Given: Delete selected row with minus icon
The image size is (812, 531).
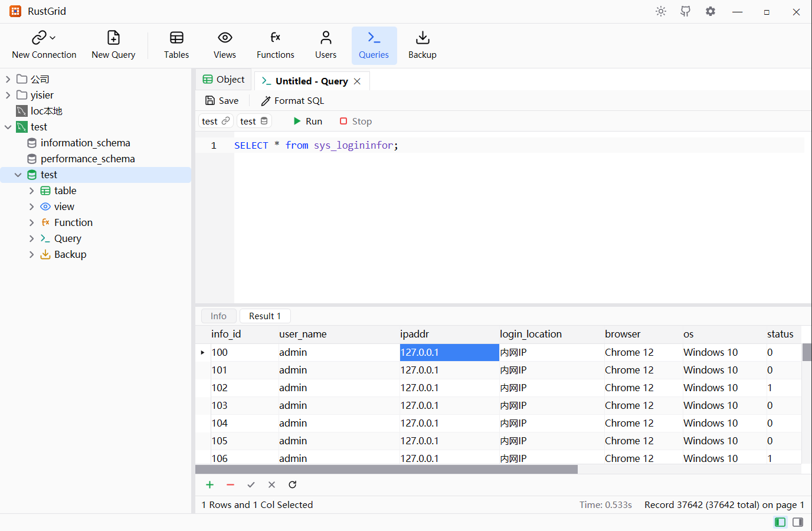Looking at the screenshot, I should click(230, 484).
